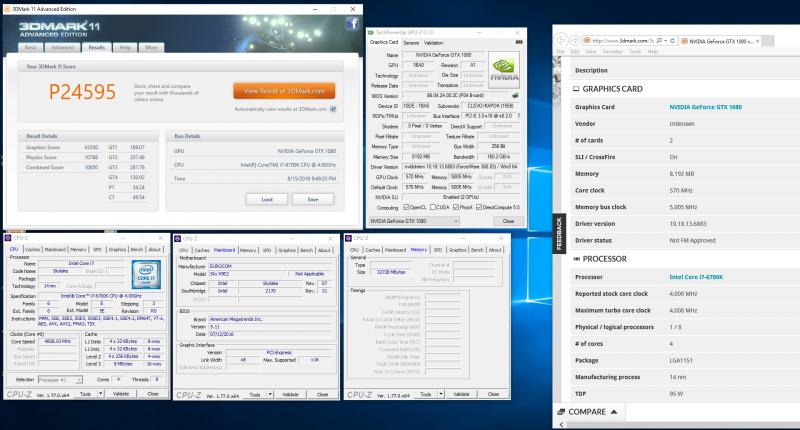Toggle the CUDA checkbox in GPU-Z

(433, 207)
